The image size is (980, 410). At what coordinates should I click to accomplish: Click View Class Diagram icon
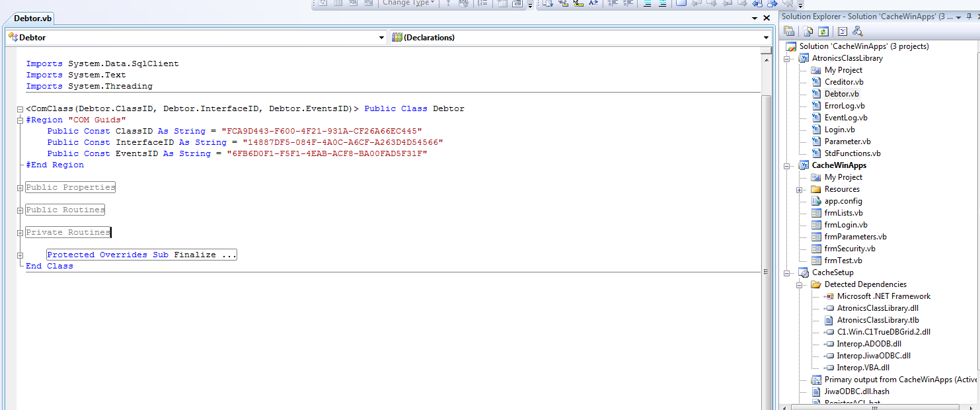(x=858, y=31)
